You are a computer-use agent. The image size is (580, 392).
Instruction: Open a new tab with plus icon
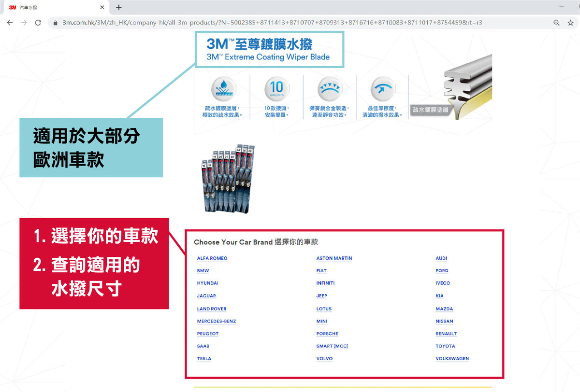coord(119,7)
